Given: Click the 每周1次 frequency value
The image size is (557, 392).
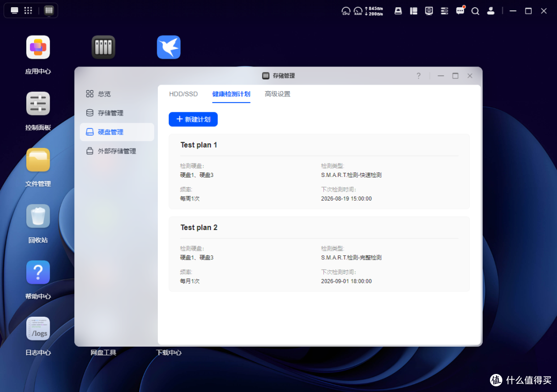Looking at the screenshot, I should (190, 199).
